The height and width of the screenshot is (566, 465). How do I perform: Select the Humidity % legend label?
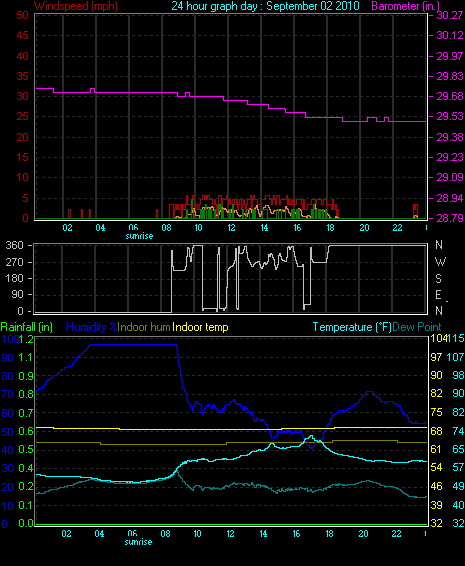click(92, 327)
